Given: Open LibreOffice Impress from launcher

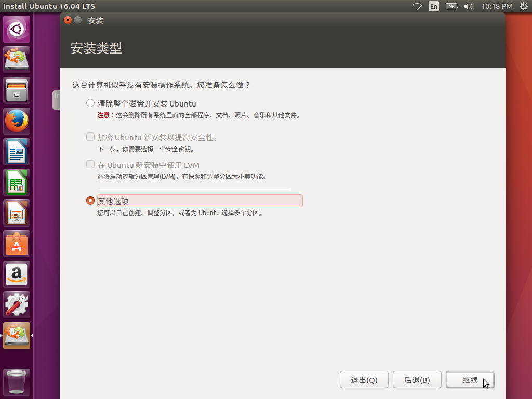Looking at the screenshot, I should pos(17,213).
